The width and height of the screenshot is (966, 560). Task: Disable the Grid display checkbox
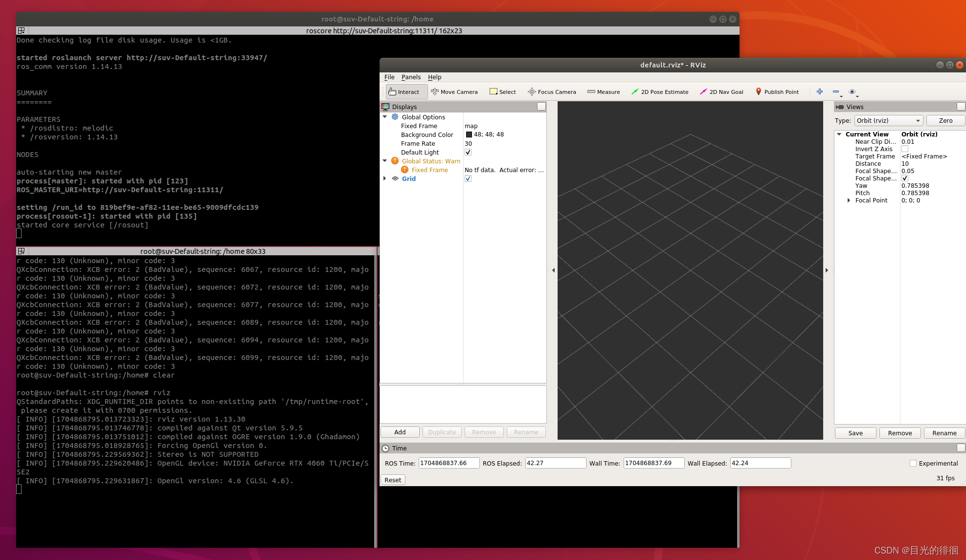[468, 179]
